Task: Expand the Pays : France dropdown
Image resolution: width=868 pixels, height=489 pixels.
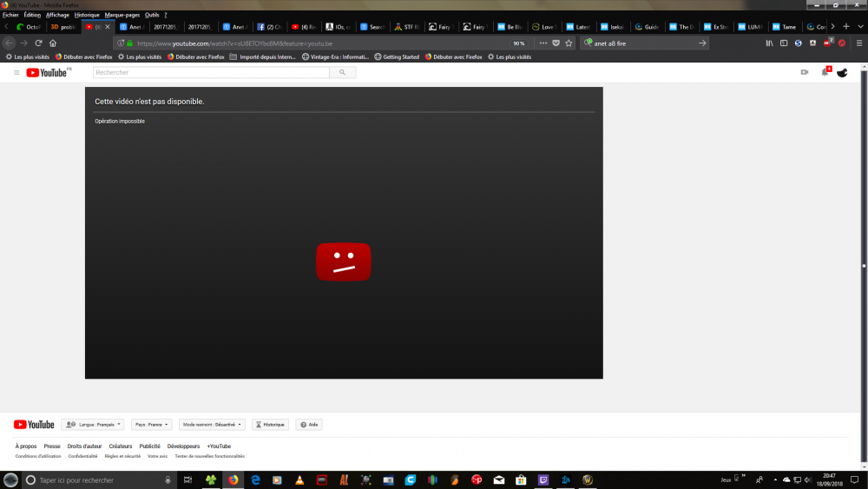Action: coord(151,425)
